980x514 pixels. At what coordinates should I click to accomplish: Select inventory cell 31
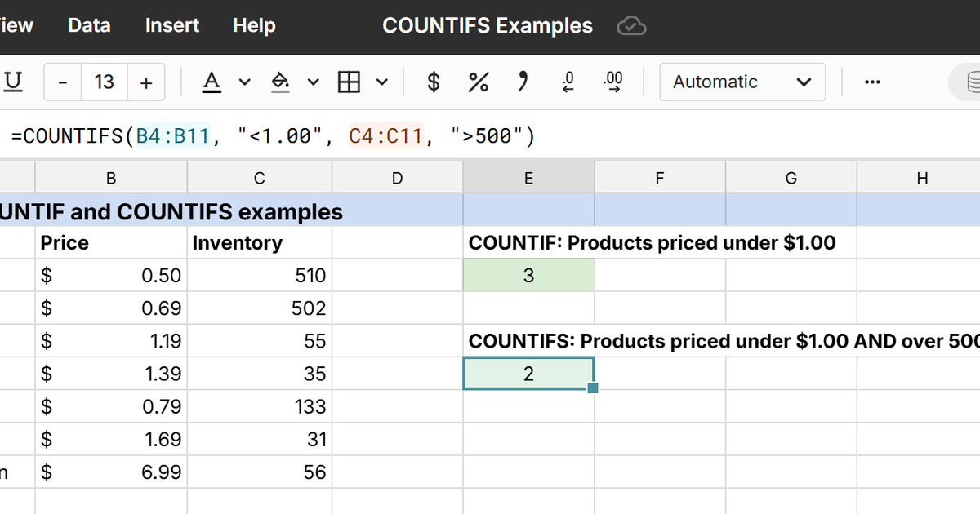(259, 439)
